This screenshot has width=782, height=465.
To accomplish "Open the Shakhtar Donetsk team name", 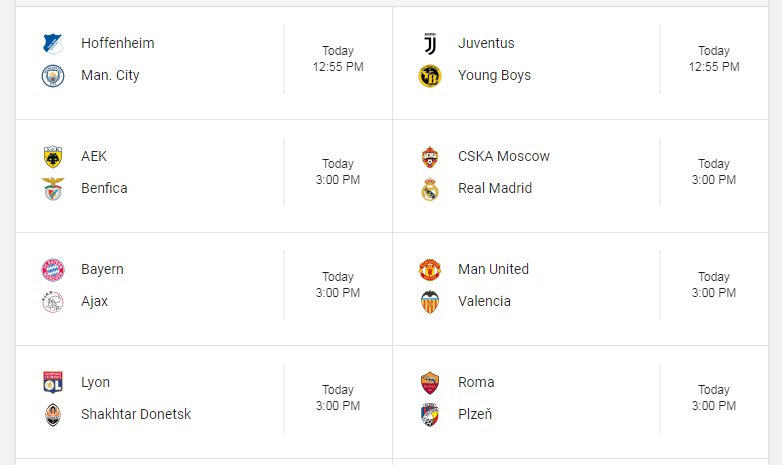I will click(x=136, y=414).
